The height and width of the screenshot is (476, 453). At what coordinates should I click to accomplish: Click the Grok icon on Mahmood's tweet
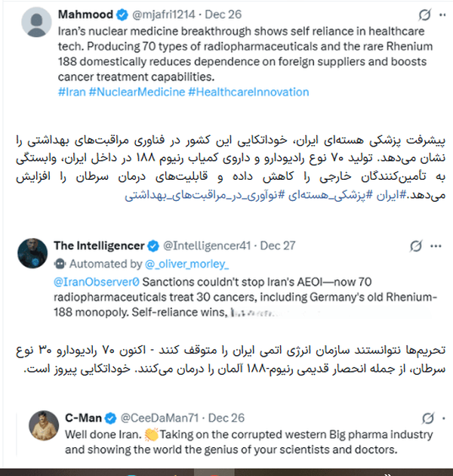[x=424, y=14]
